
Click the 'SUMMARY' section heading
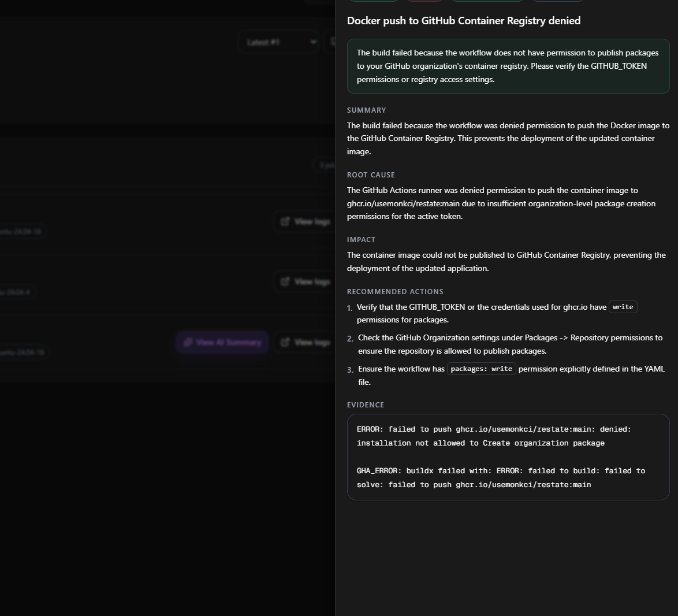point(366,110)
